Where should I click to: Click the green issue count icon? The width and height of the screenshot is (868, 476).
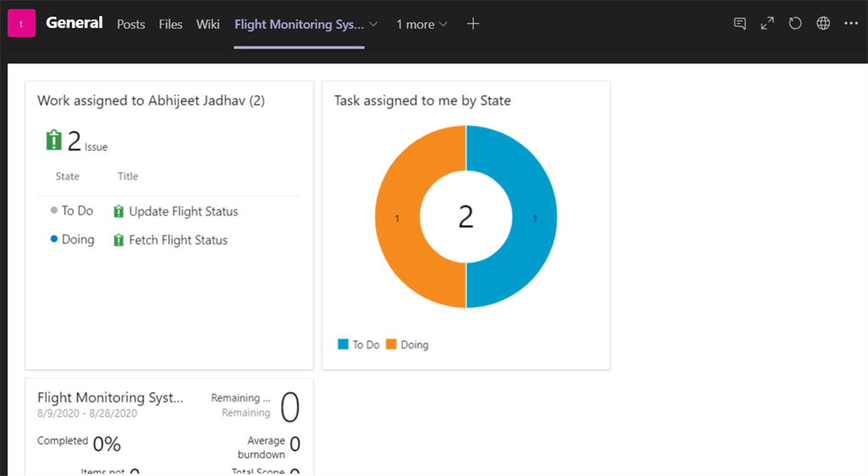pyautogui.click(x=54, y=141)
